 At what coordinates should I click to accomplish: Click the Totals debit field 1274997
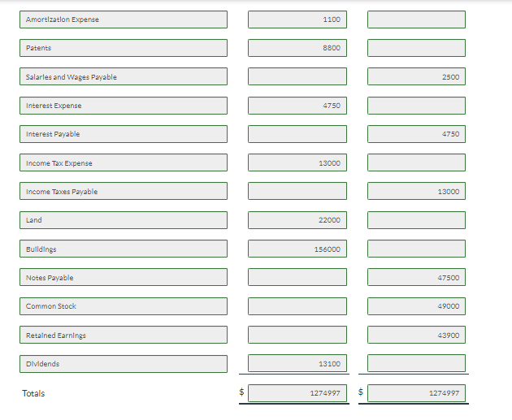pyautogui.click(x=297, y=393)
